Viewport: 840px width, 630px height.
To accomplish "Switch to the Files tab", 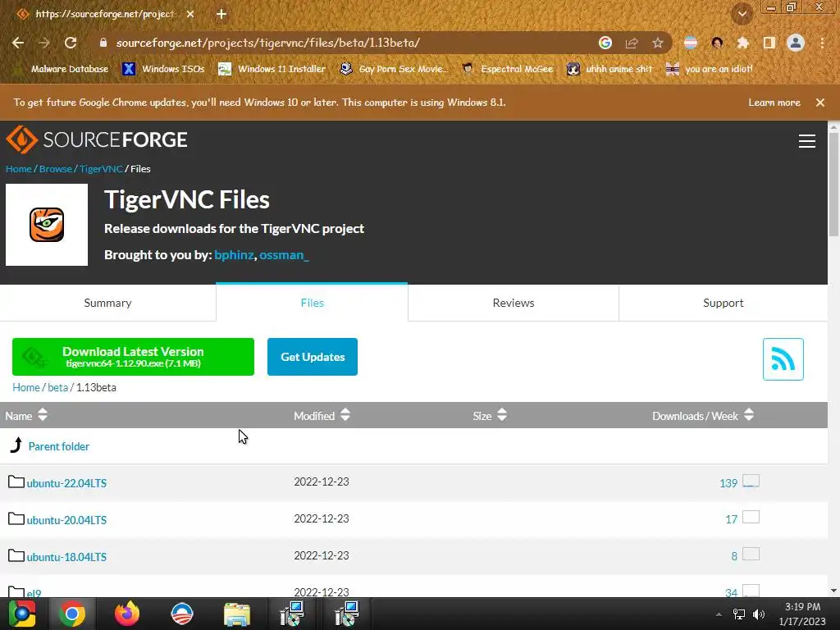I will 312,303.
